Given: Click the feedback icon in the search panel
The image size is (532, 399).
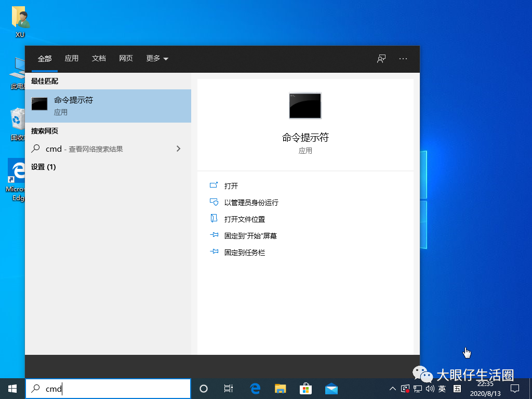Looking at the screenshot, I should coord(381,59).
